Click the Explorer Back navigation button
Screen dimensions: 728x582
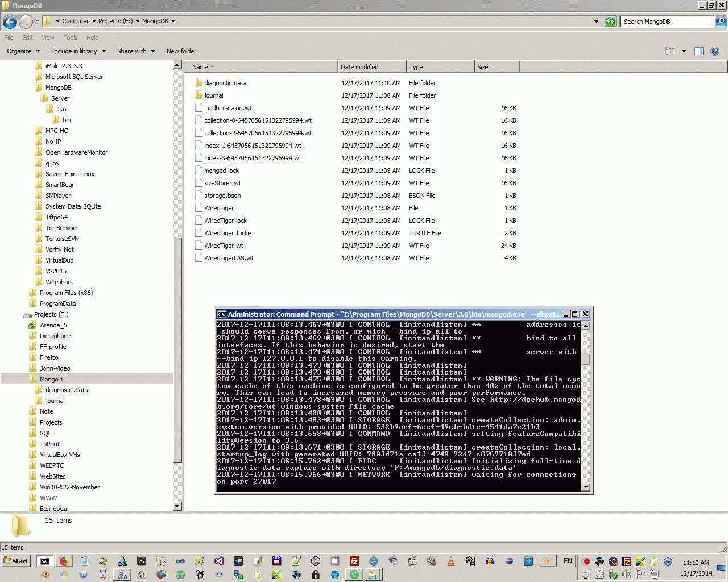pyautogui.click(x=10, y=22)
